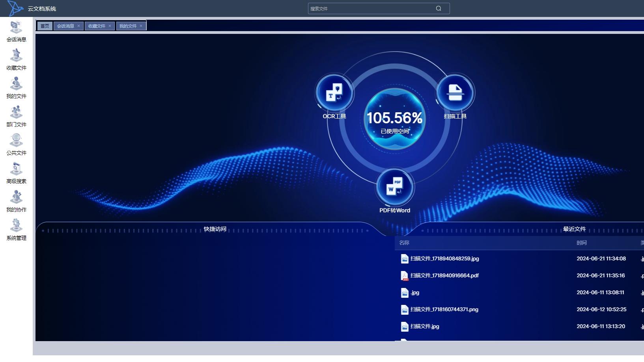Click the timestamp 2024-06-11 13:13:20
This screenshot has width=644, height=362.
(x=601, y=327)
